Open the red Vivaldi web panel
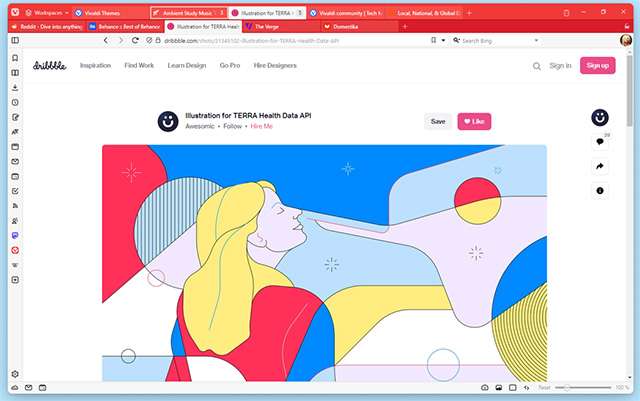The image size is (640, 401). click(x=15, y=250)
